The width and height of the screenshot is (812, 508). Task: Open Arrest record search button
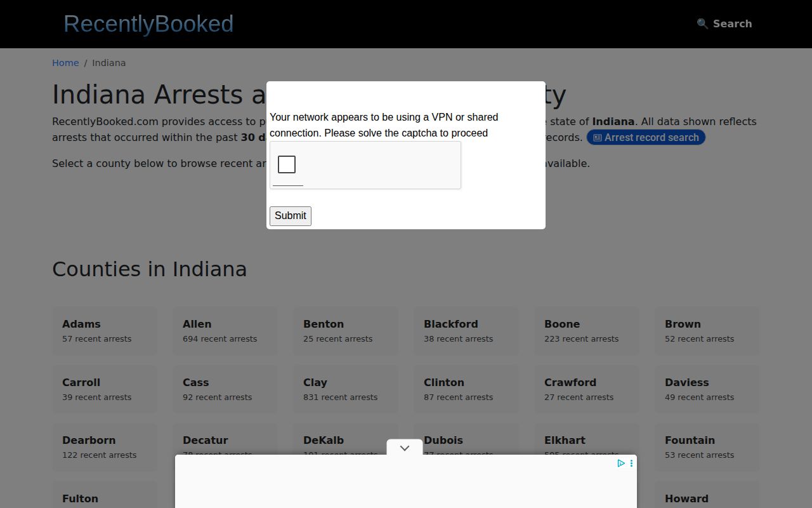[x=646, y=137]
